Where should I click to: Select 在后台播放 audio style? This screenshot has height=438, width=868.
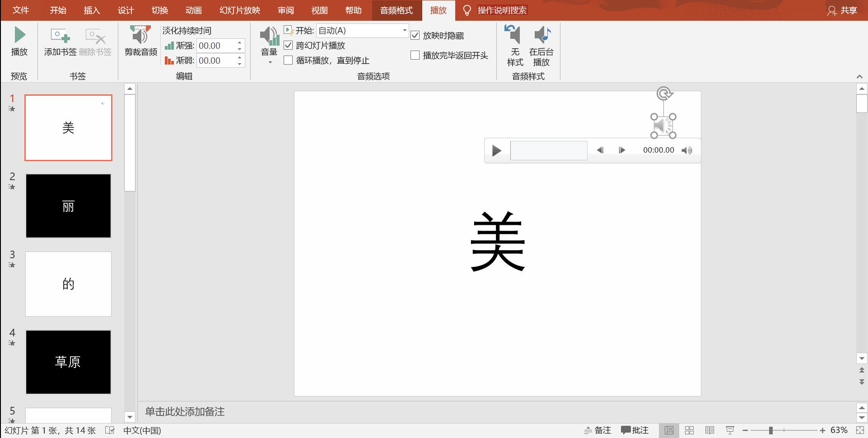click(x=541, y=45)
